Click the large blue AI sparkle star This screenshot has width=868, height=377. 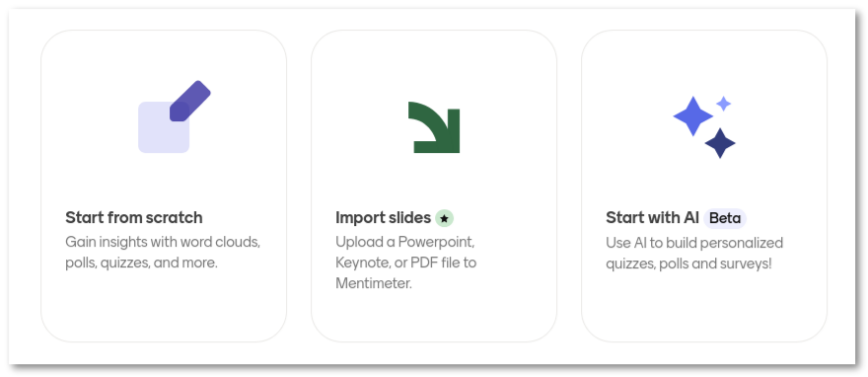692,116
